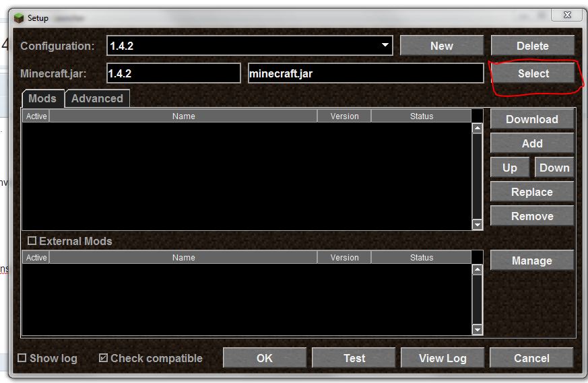Sort Mods table by Active column

36,116
